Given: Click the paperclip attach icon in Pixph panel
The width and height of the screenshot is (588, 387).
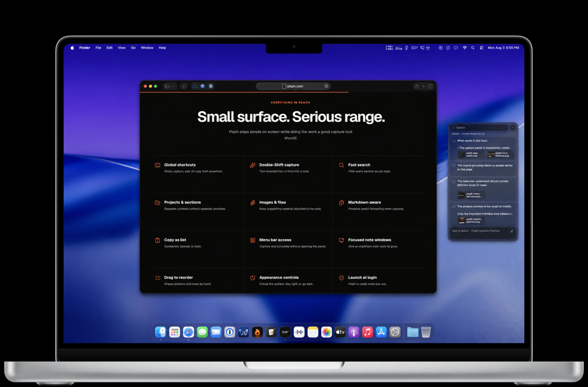Looking at the screenshot, I should [x=512, y=231].
